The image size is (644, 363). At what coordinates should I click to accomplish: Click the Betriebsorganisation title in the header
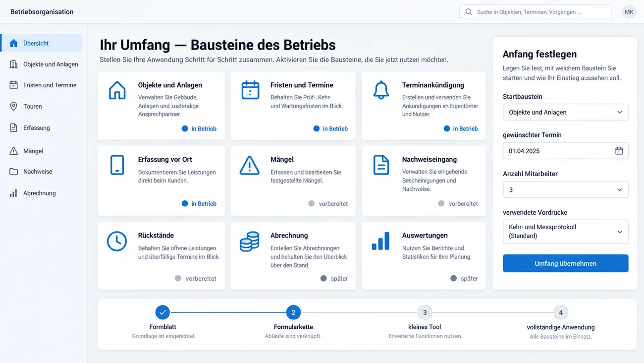[x=42, y=12]
